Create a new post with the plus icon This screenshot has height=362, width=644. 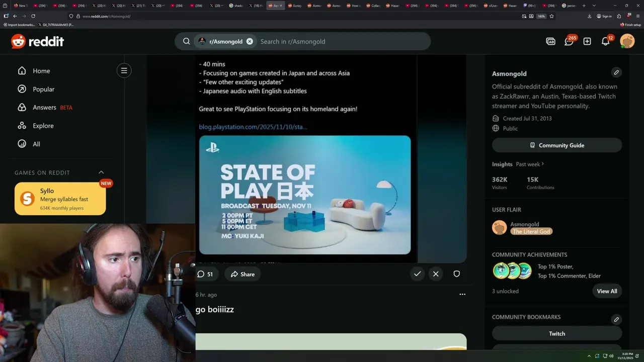coord(587,41)
